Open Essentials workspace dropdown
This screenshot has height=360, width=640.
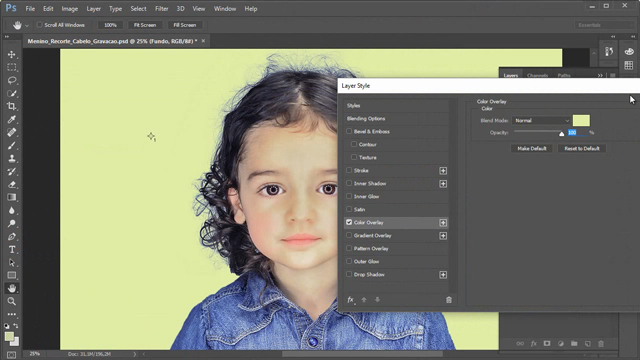604,25
